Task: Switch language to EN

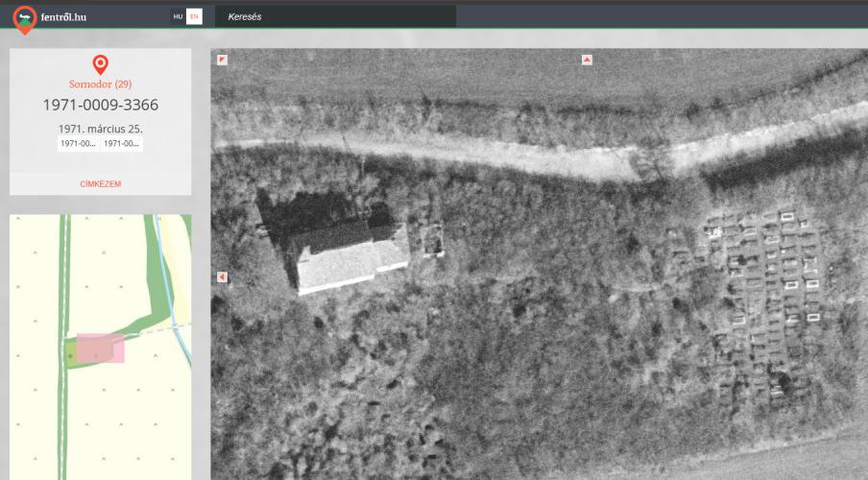Action: click(194, 16)
